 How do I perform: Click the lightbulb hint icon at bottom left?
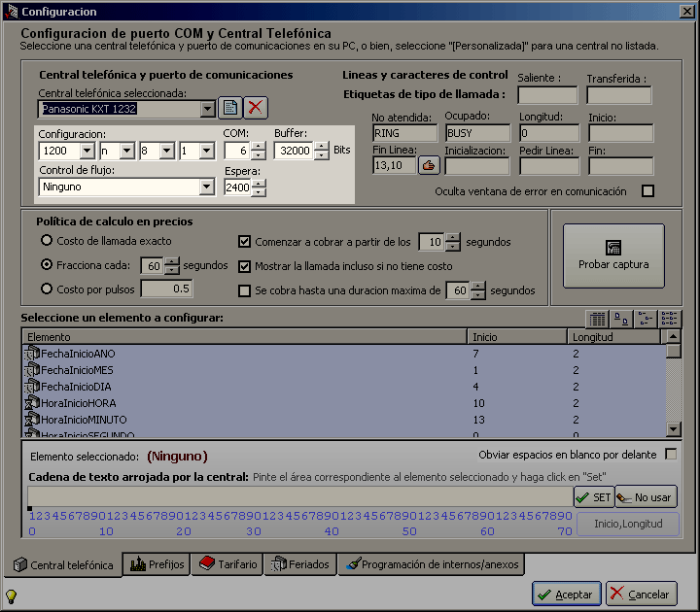tap(11, 595)
